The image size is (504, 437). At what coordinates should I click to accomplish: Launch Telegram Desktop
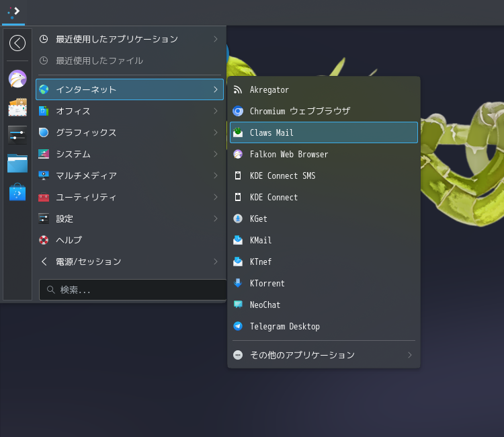(x=324, y=326)
